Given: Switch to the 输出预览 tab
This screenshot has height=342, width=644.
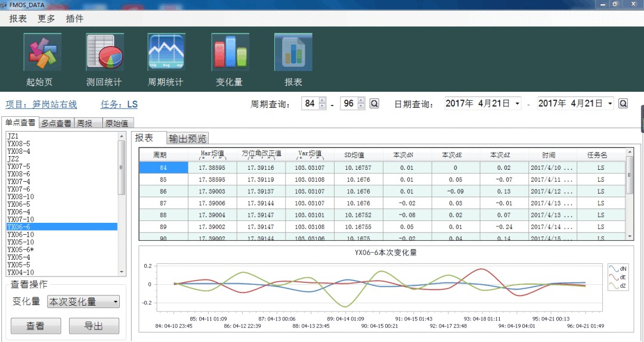Looking at the screenshot, I should pos(187,138).
